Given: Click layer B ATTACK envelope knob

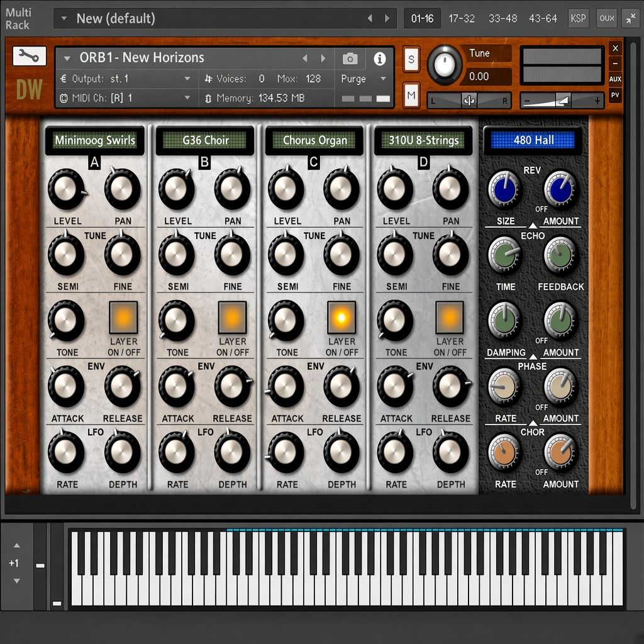Looking at the screenshot, I should [x=176, y=386].
